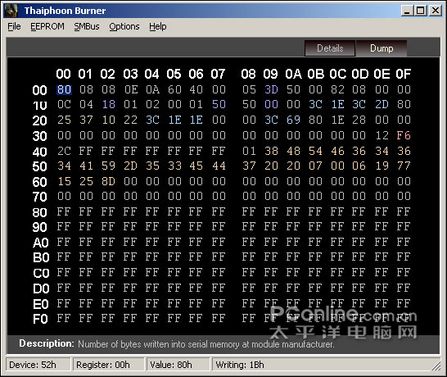The image size is (447, 377).
Task: Select byte 28 in row 20
Action: click(359, 120)
